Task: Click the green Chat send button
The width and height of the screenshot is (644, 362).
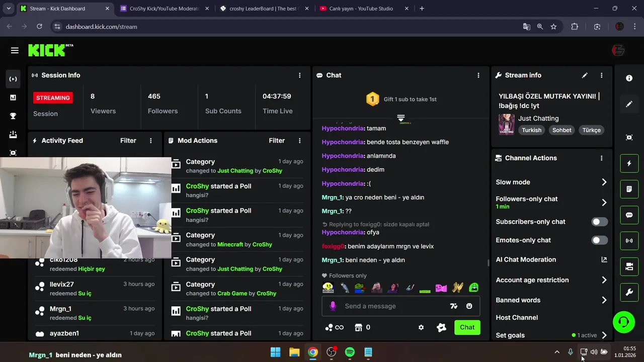Action: 467,327
